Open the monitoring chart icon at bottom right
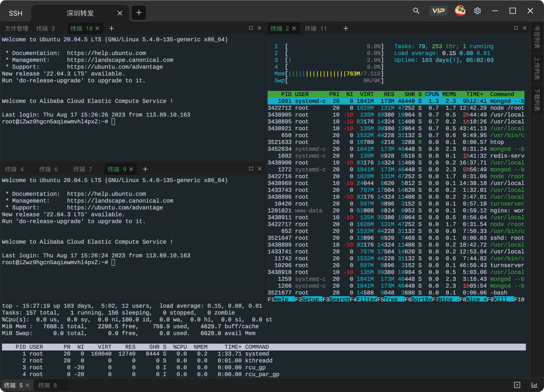This screenshot has height=392, width=544. (x=534, y=385)
